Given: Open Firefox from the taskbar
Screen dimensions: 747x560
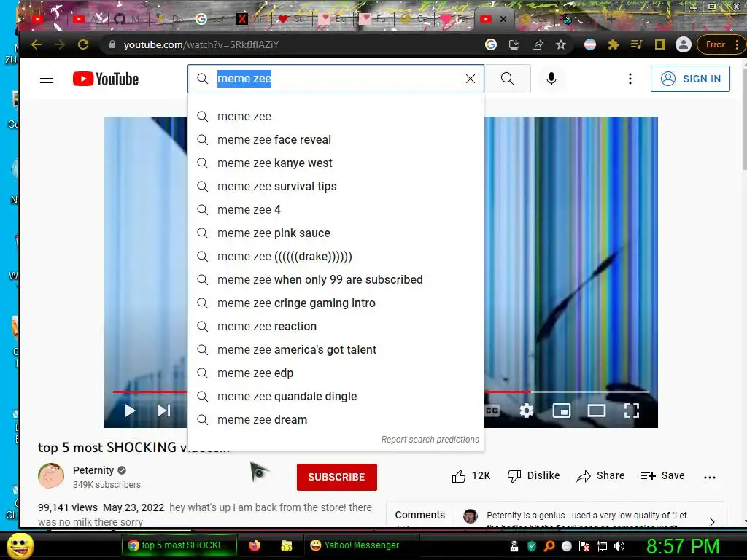Looking at the screenshot, I should click(255, 545).
